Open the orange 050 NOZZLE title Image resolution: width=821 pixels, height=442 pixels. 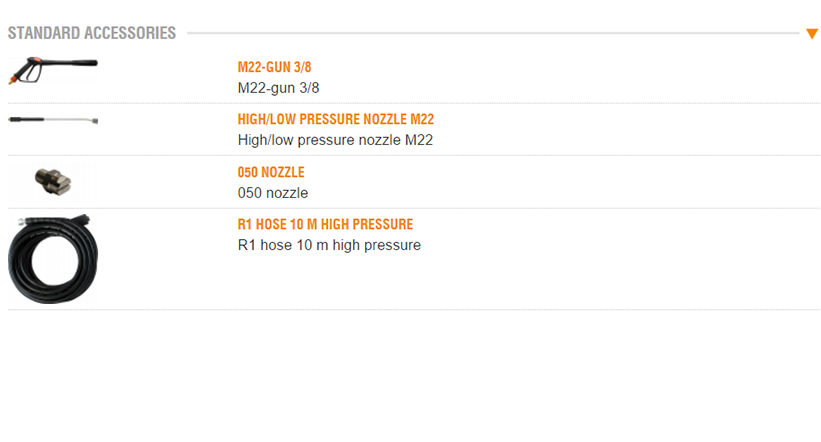270,172
